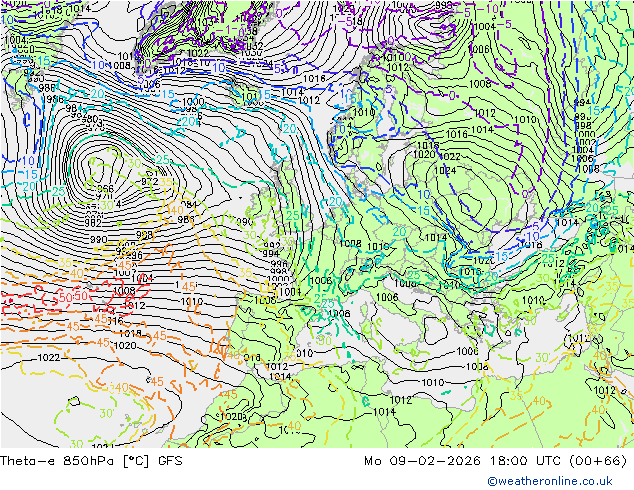Click the 1024 pressure label in the high center
This screenshot has width=634, height=490.
click(445, 171)
